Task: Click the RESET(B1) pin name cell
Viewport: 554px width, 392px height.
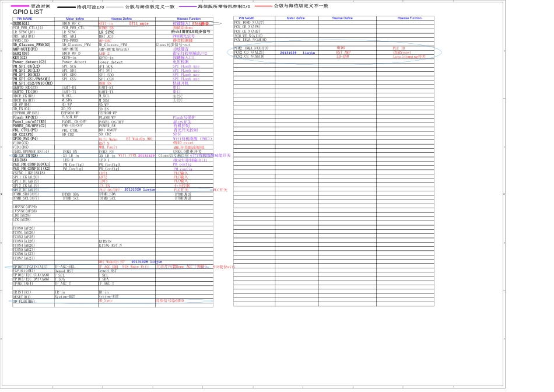Action: click(x=22, y=296)
